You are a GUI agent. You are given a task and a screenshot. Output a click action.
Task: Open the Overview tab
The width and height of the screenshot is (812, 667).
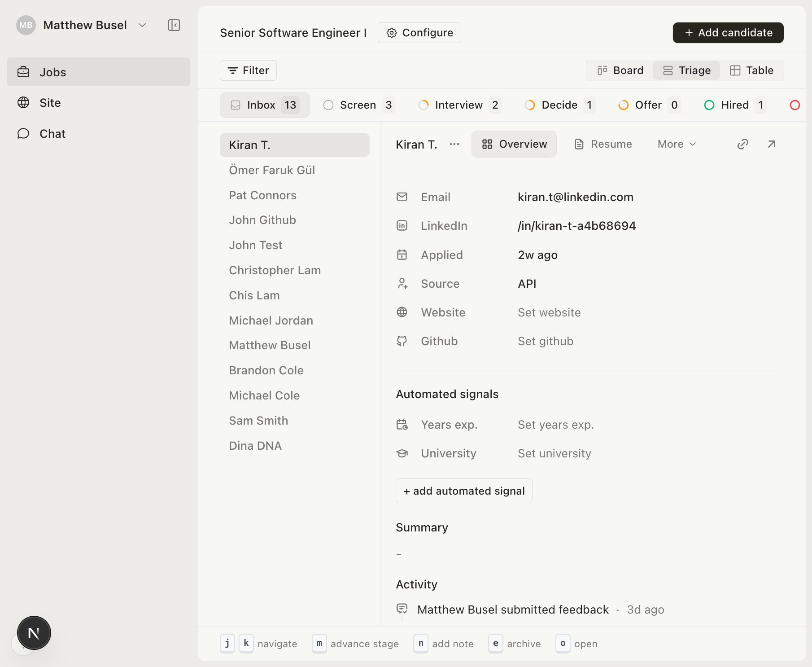514,144
